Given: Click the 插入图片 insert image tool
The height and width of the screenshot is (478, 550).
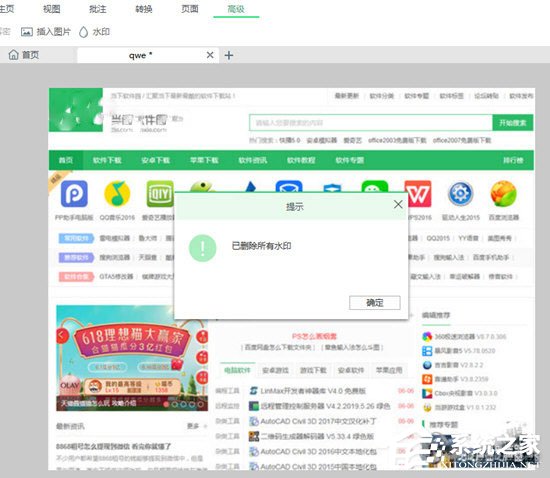Looking at the screenshot, I should tap(46, 32).
